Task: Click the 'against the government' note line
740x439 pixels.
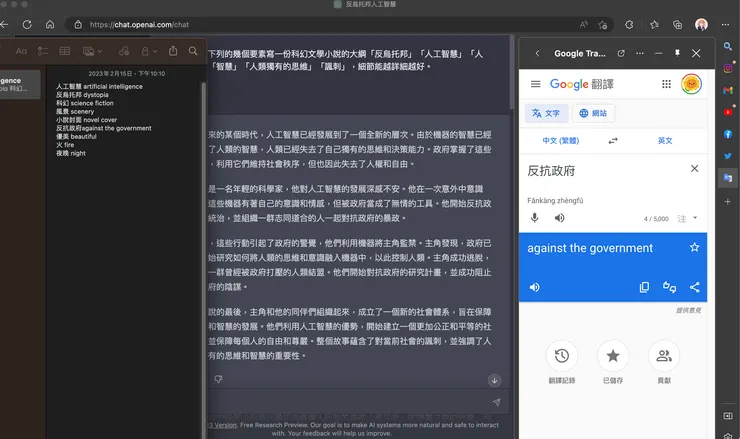Action: [x=104, y=128]
